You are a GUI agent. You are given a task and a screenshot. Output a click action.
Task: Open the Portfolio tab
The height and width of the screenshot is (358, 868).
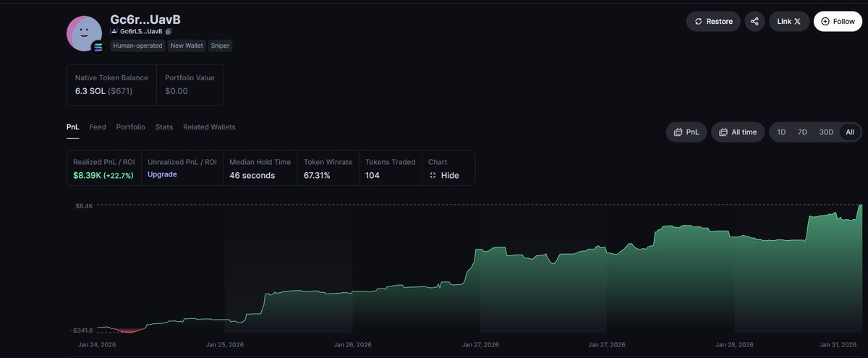(x=130, y=127)
